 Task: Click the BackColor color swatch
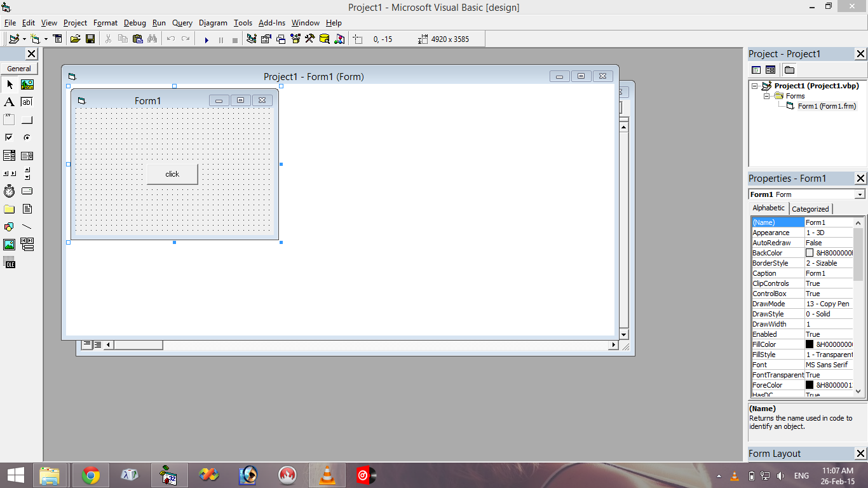tap(810, 253)
